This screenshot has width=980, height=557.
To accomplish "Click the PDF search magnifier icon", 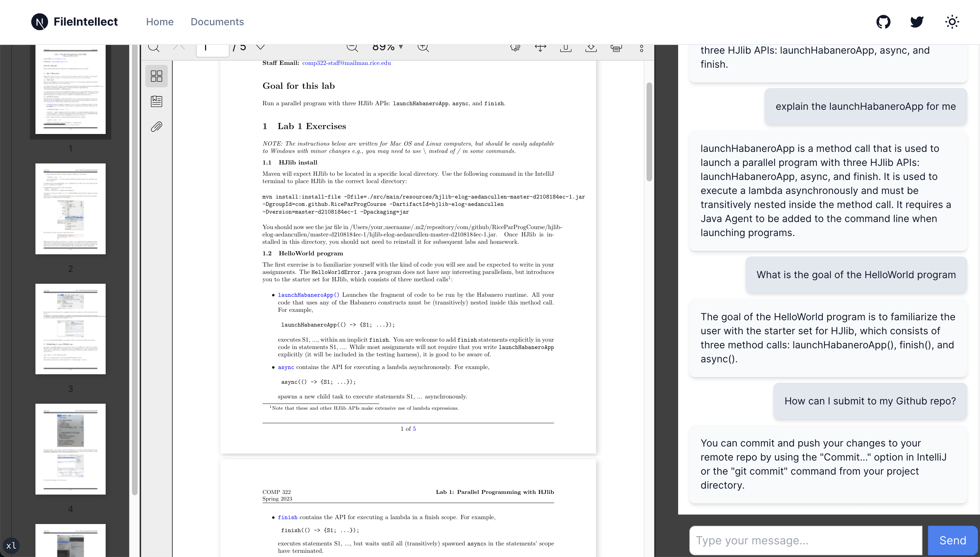I will coord(154,47).
